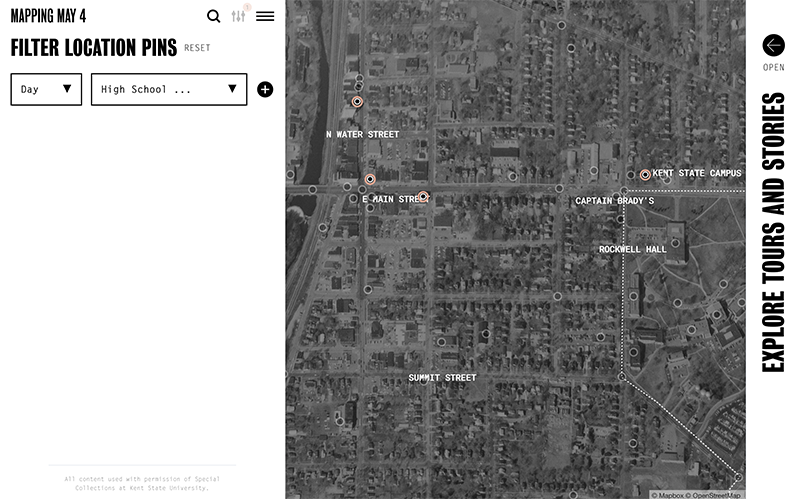Viewport: 800px width, 499px height.
Task: Click highlighted pin just above E Main Street
Action: (x=370, y=179)
